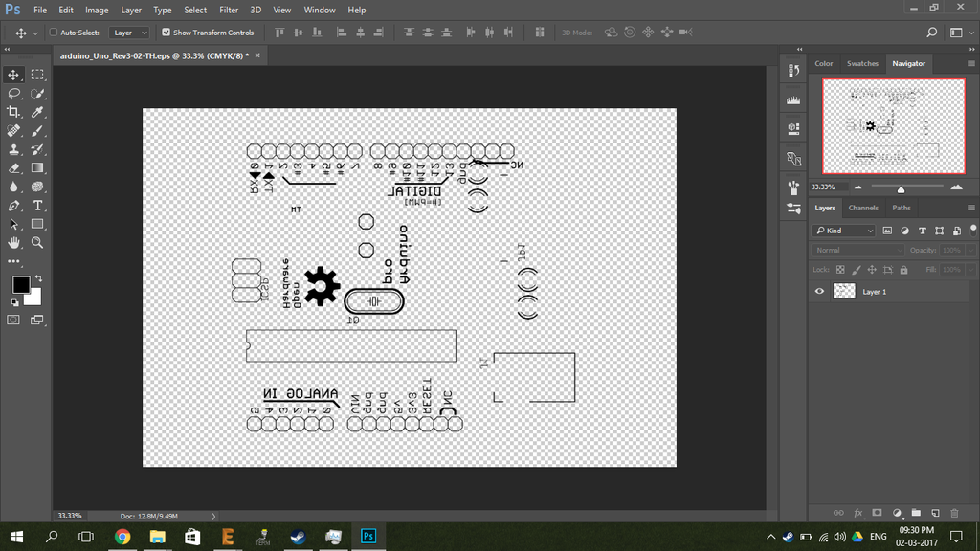Open the Layers panel options menu

970,208
